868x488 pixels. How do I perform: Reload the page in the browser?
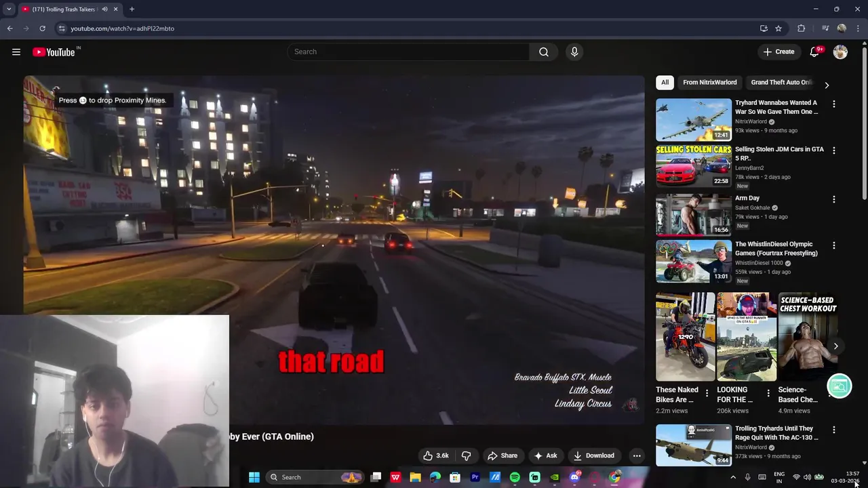pos(42,28)
